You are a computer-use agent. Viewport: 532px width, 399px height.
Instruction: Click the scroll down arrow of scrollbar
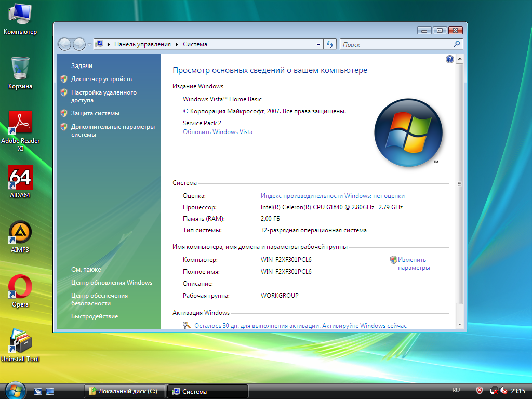(459, 325)
